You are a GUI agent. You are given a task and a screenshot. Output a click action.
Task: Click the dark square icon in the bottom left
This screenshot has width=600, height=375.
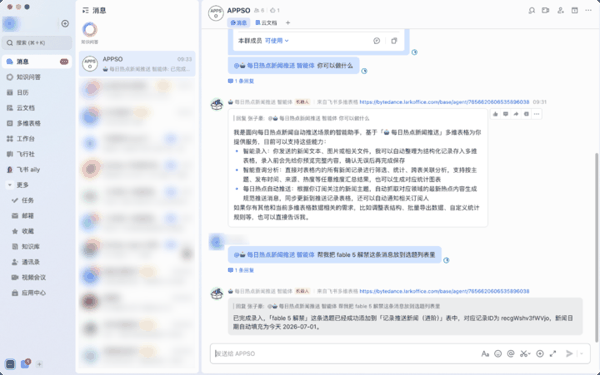click(10, 364)
